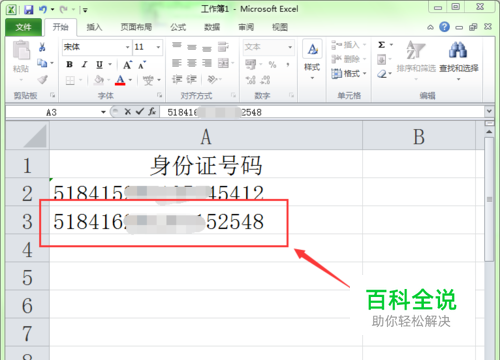Viewport: 500px width, 360px height.
Task: Click the Undo arrow icon
Action: pyautogui.click(x=43, y=9)
